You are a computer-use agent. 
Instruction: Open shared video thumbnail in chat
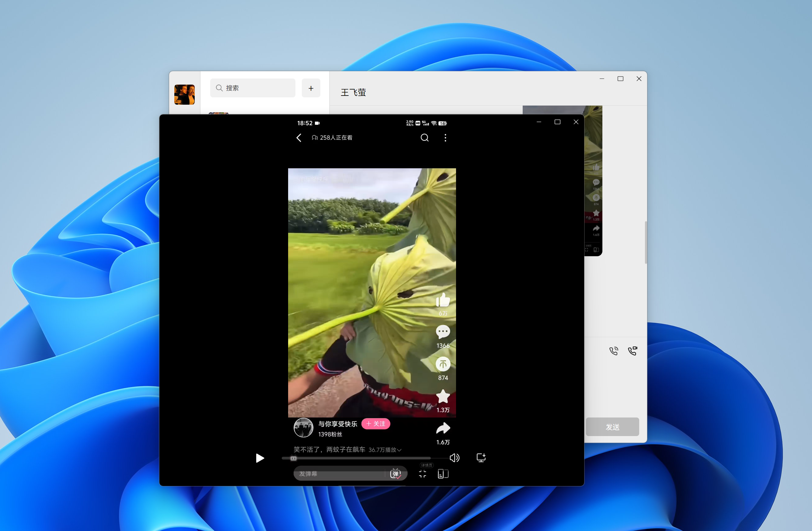point(593,181)
